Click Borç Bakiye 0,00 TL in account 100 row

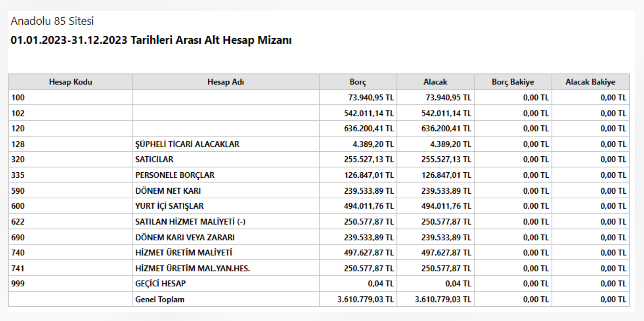(536, 98)
